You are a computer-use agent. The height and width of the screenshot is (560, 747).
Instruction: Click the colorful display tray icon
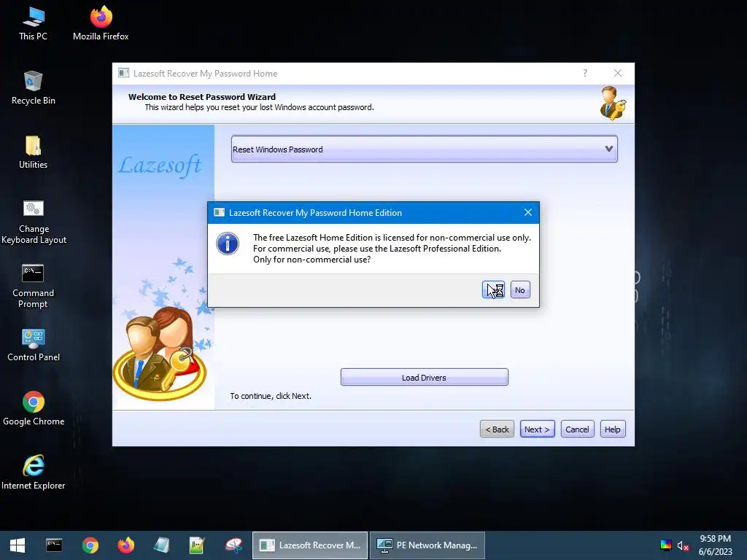point(665,545)
